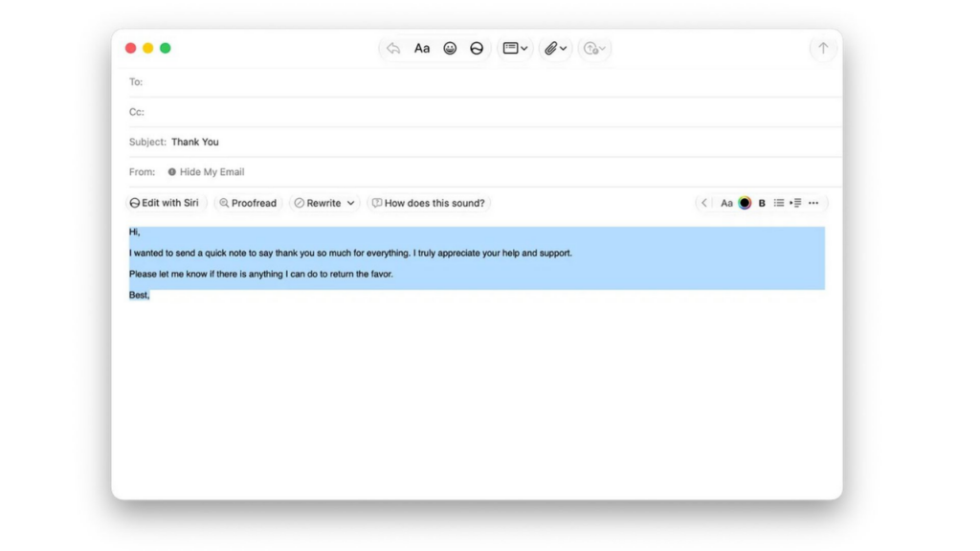Screen dimensions: 980x551
Task: Click How does this sound?
Action: [429, 203]
